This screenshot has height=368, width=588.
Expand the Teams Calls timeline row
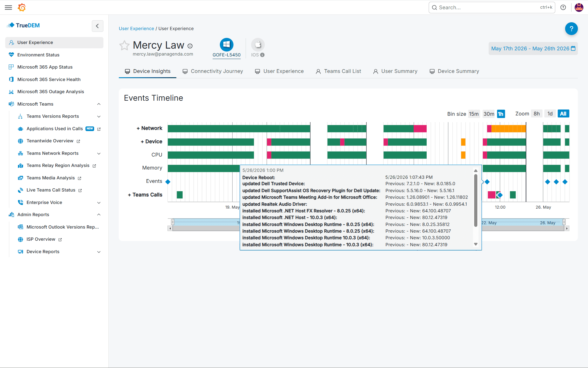coord(145,195)
